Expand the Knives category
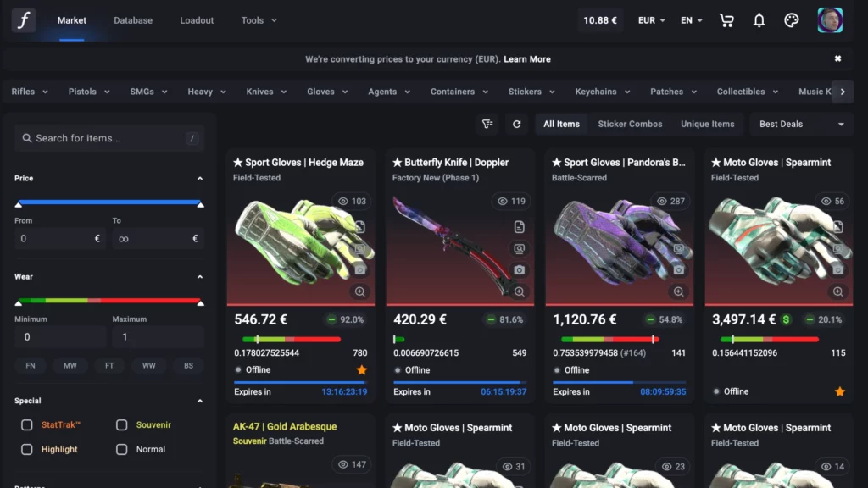This screenshot has height=488, width=868. coord(266,91)
